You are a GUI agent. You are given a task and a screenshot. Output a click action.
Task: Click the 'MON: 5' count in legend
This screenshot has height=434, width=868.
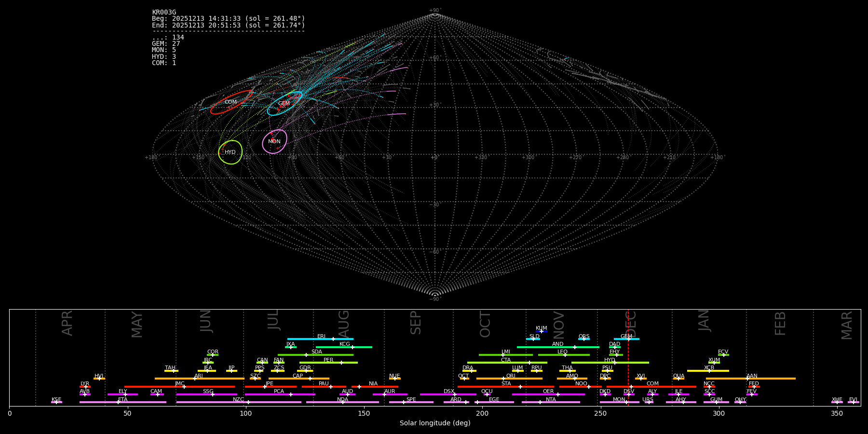click(164, 50)
